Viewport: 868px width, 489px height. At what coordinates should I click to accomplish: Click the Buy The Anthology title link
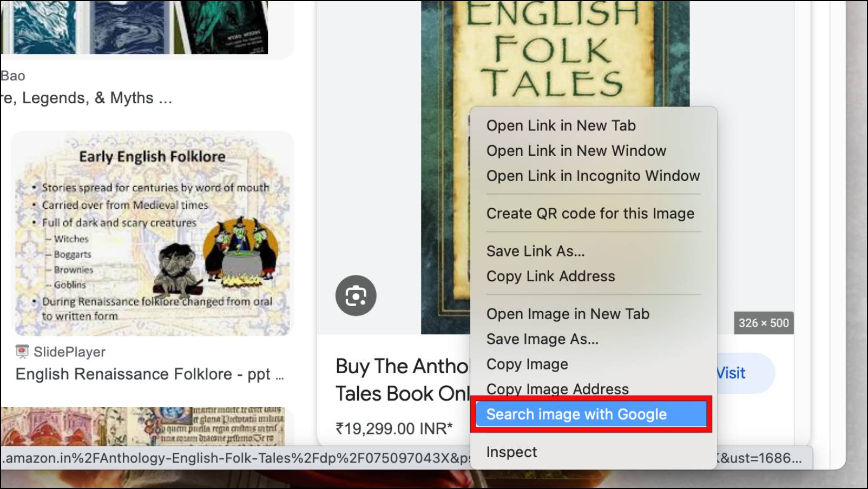point(403,380)
